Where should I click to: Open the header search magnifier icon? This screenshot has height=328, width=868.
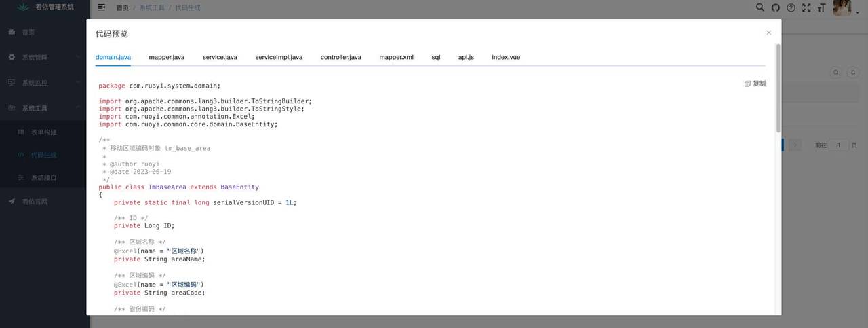(760, 8)
